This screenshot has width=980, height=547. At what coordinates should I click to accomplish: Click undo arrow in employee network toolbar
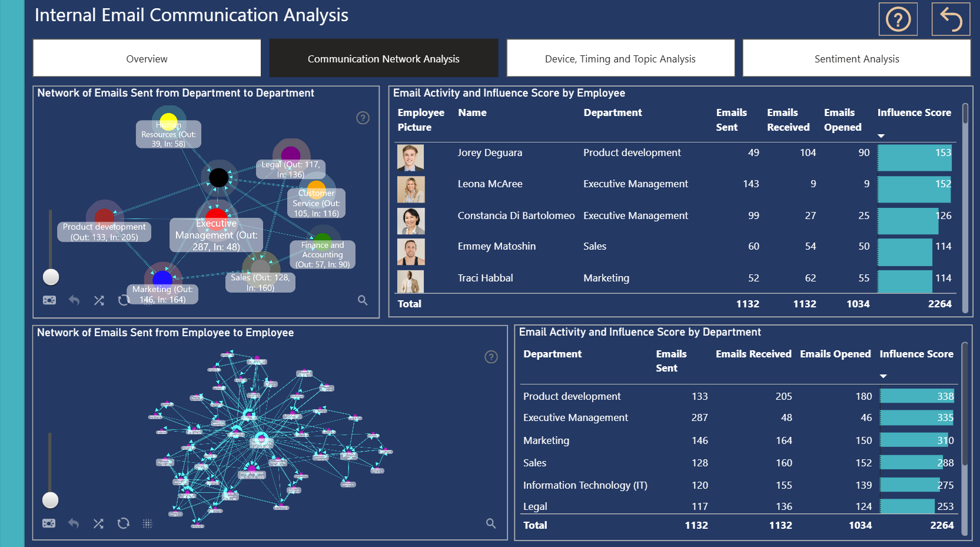74,523
